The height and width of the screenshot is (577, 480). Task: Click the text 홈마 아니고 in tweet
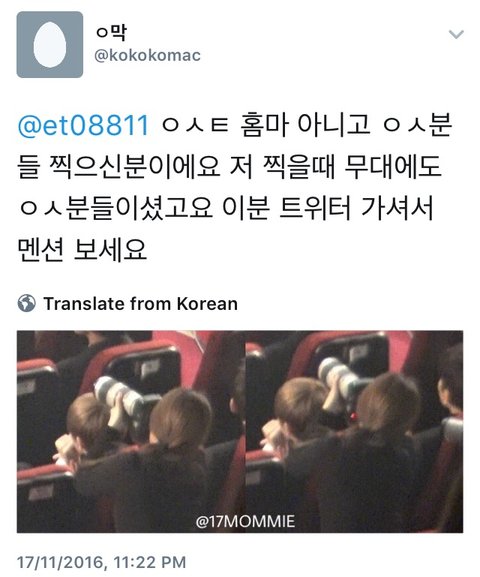click(x=305, y=125)
